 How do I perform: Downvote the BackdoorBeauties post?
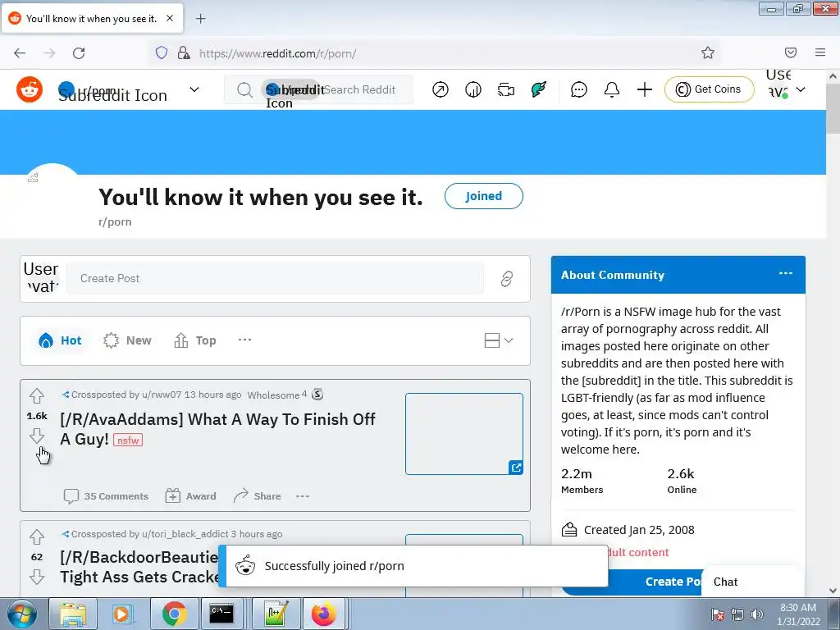click(37, 577)
